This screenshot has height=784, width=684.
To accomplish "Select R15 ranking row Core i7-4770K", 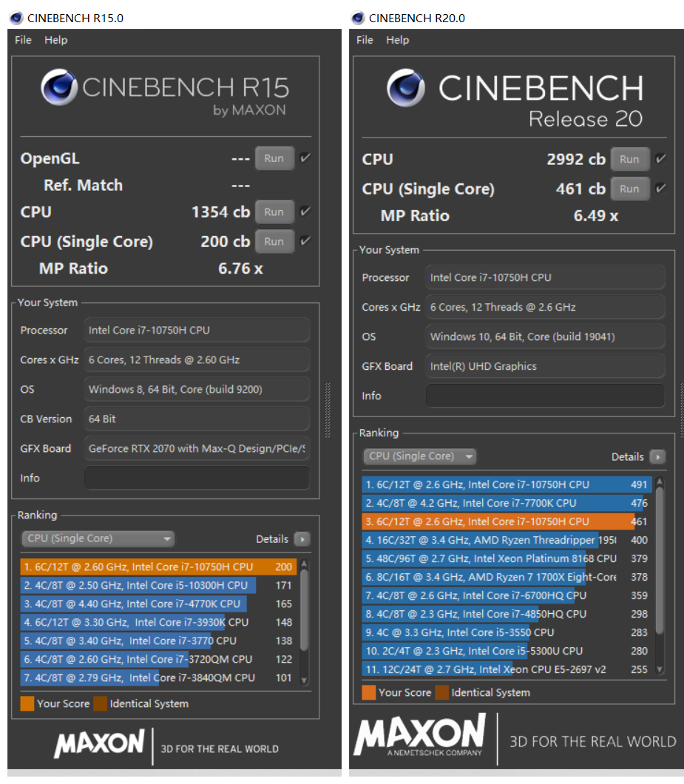I will pos(158,604).
